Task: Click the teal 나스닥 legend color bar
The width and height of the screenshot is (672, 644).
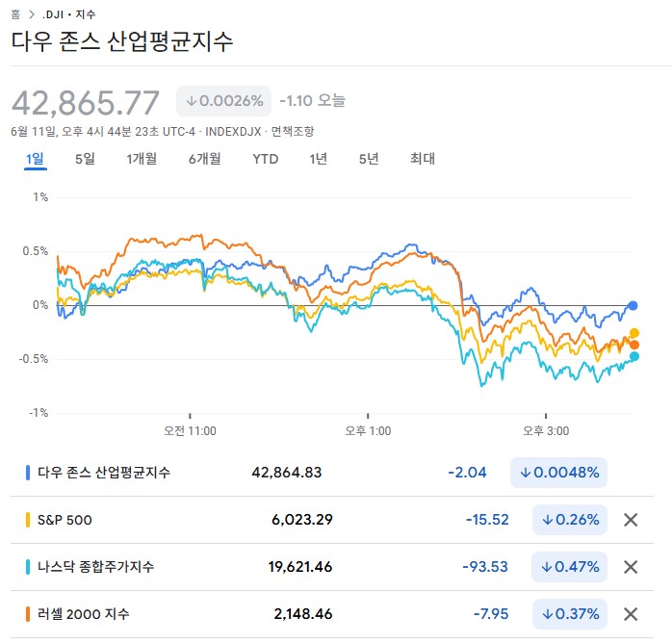Action: point(28,567)
